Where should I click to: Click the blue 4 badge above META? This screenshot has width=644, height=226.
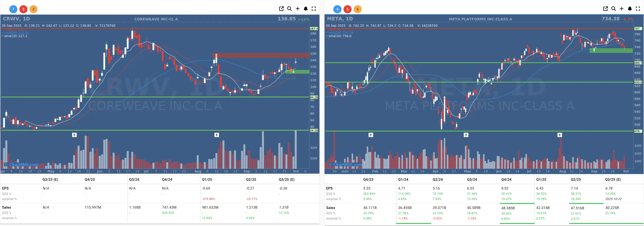pyautogui.click(x=337, y=9)
